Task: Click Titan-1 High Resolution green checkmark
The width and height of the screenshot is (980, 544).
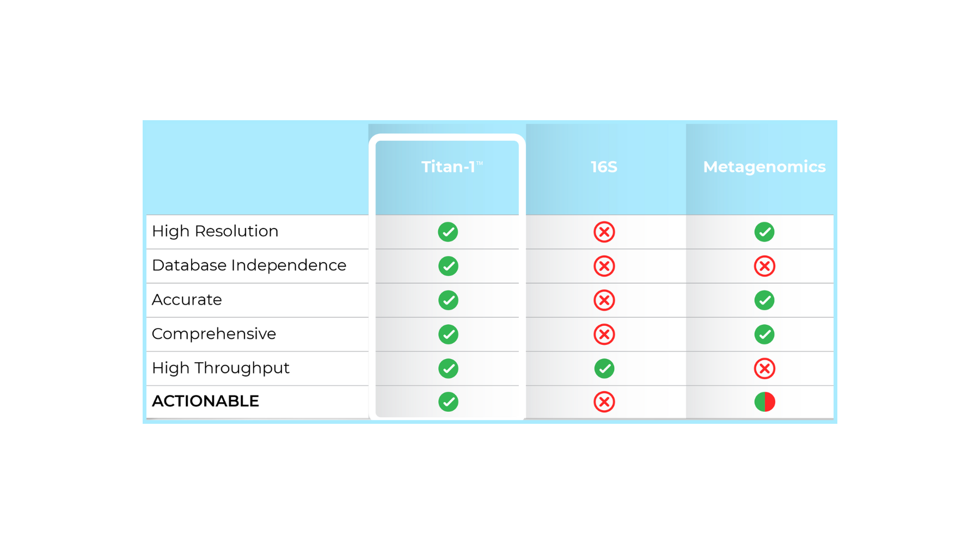Action: pyautogui.click(x=448, y=232)
